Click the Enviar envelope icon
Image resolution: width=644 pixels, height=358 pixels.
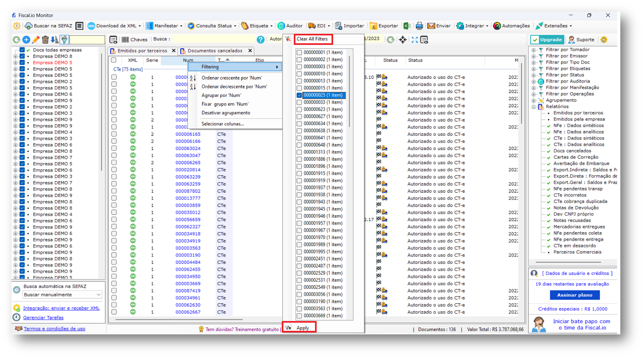431,26
